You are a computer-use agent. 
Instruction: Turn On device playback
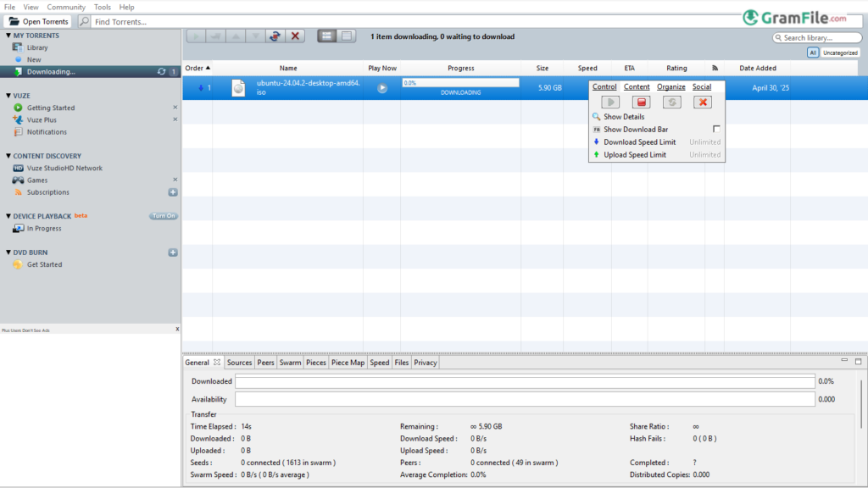[x=164, y=216]
